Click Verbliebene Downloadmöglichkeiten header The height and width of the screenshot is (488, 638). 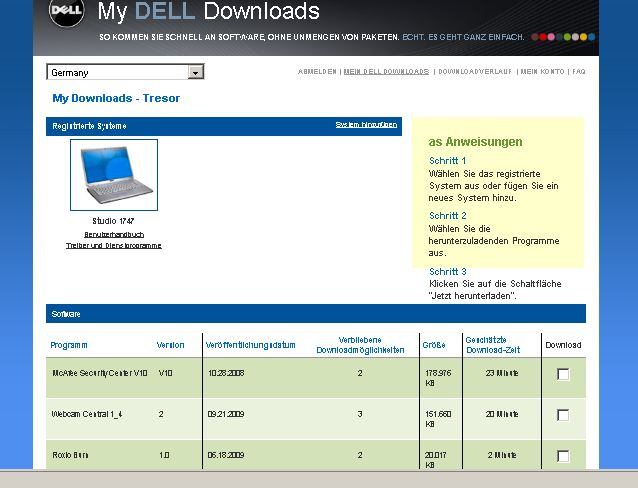[x=360, y=345]
